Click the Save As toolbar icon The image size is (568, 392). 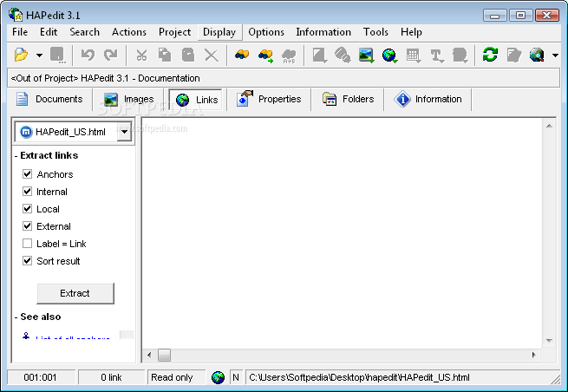tap(57, 55)
